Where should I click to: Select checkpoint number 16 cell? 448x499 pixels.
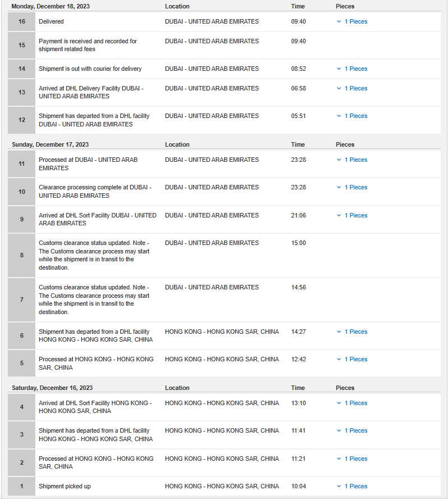(x=22, y=22)
